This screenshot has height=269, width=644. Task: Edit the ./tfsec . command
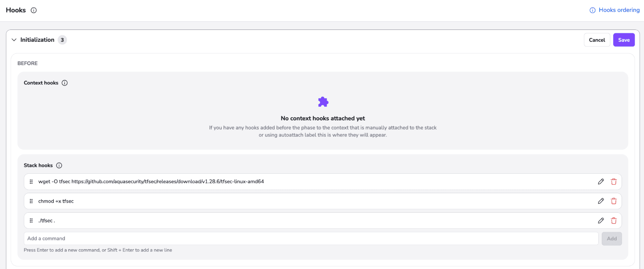tap(601, 220)
